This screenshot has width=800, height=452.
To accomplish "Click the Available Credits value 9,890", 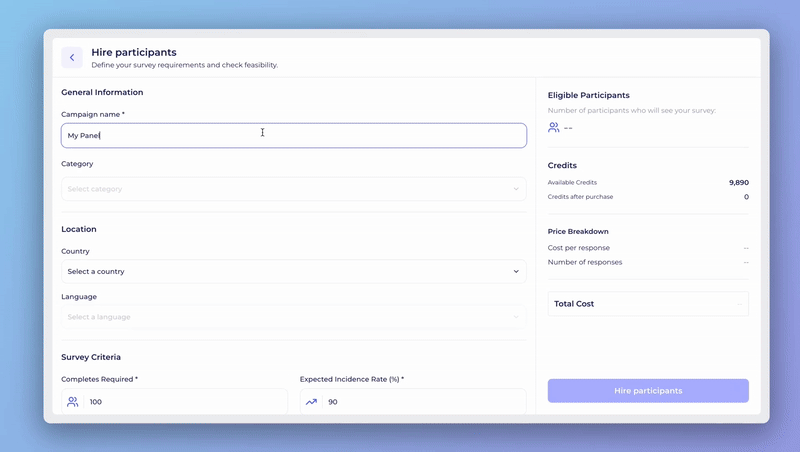I will coord(739,183).
